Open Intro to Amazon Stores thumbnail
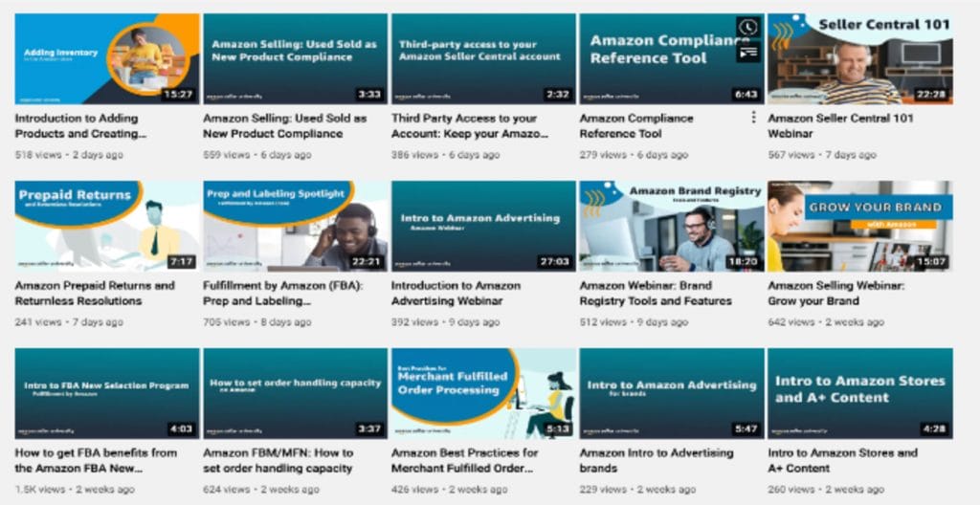Screen dimensions: 980x505 pos(860,394)
